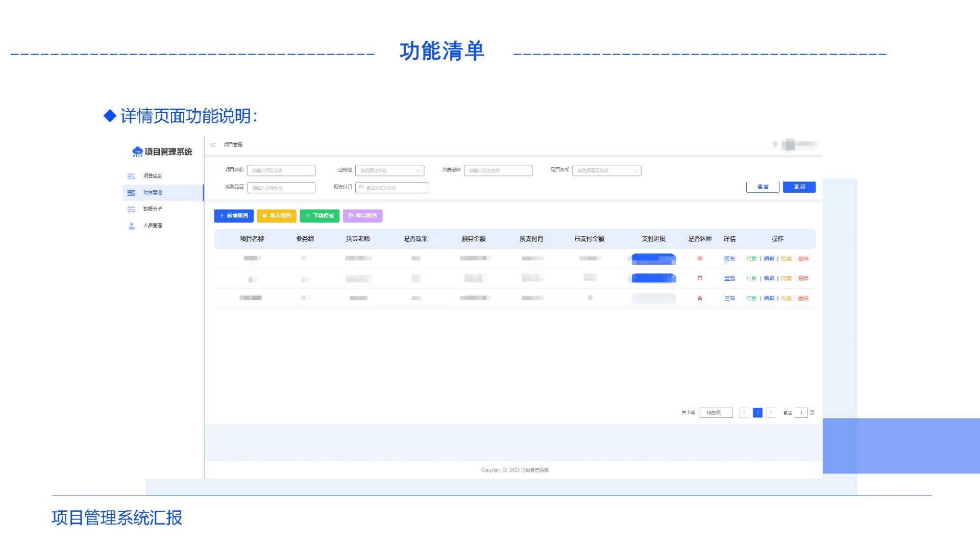The image size is (980, 551).
Task: Click the yellow 导入项目 button
Action: coord(277,216)
